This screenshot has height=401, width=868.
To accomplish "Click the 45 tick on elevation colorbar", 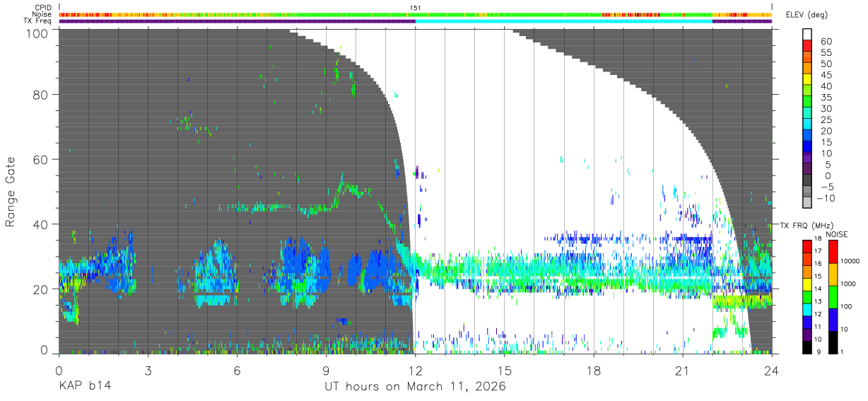I will click(x=827, y=75).
